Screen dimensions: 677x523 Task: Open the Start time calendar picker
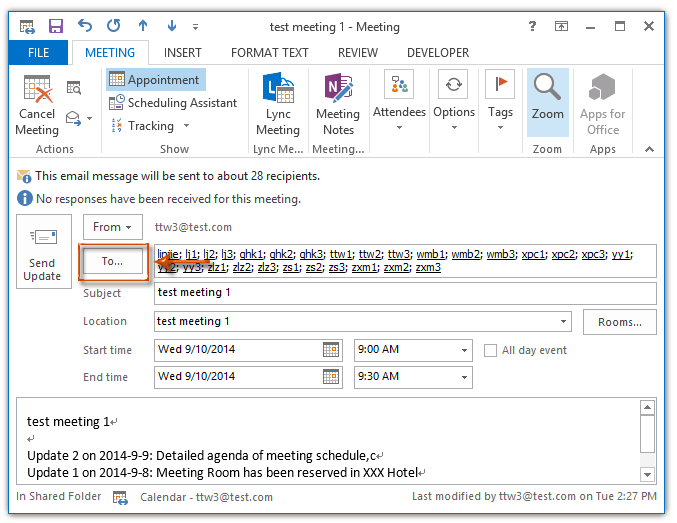(331, 350)
